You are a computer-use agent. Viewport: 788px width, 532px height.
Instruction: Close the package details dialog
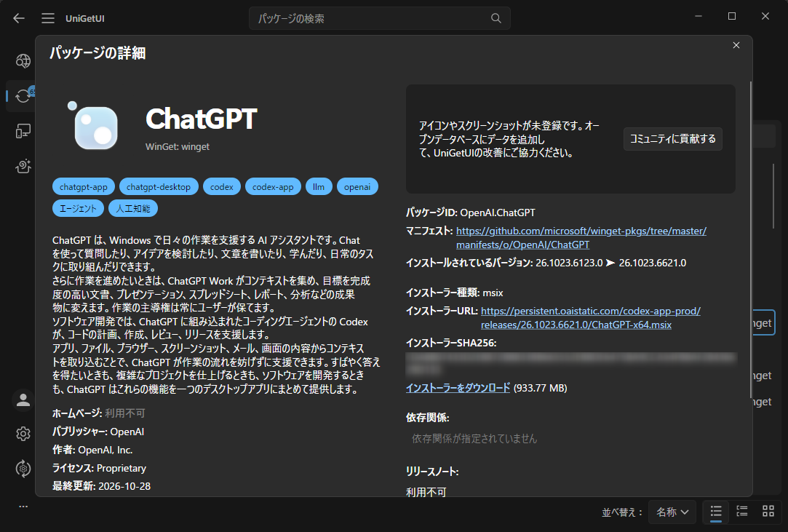[x=736, y=45]
